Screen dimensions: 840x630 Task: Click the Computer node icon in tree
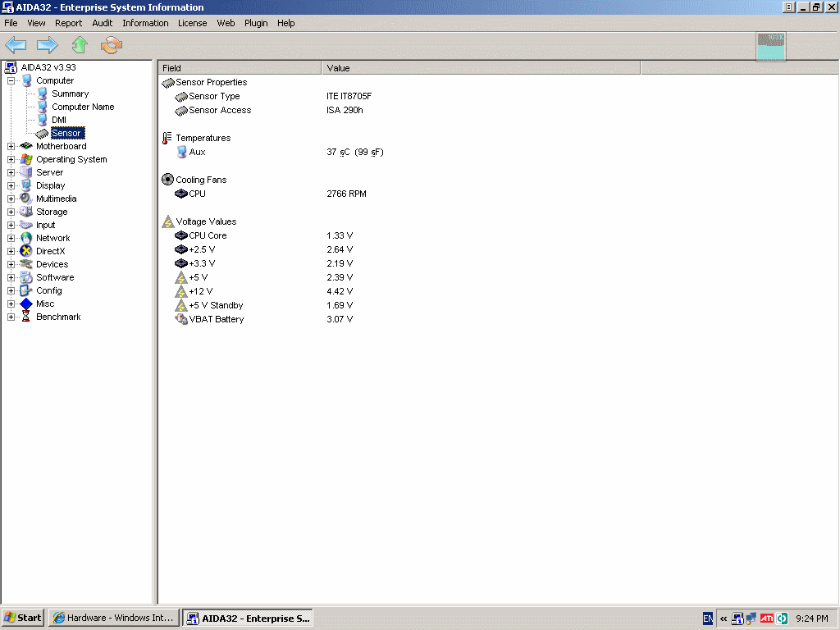[x=27, y=81]
